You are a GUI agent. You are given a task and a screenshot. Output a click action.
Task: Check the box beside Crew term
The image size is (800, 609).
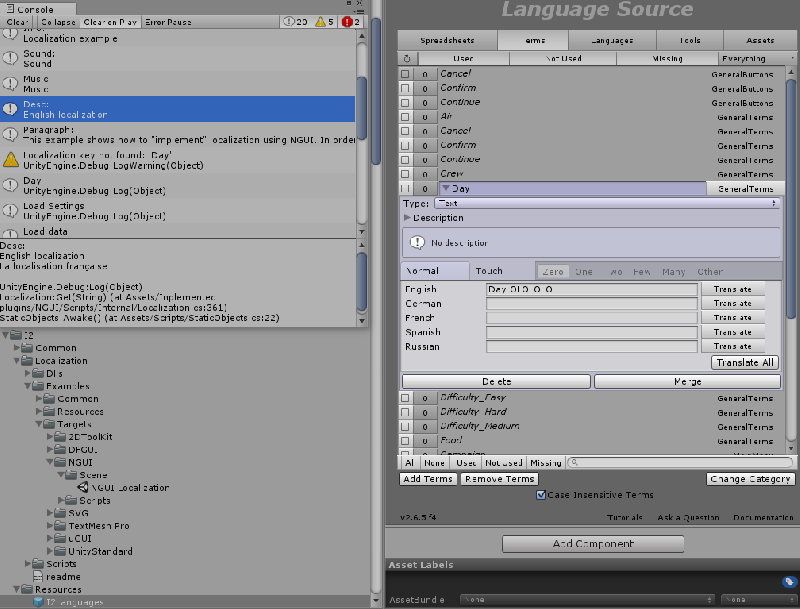[406, 174]
